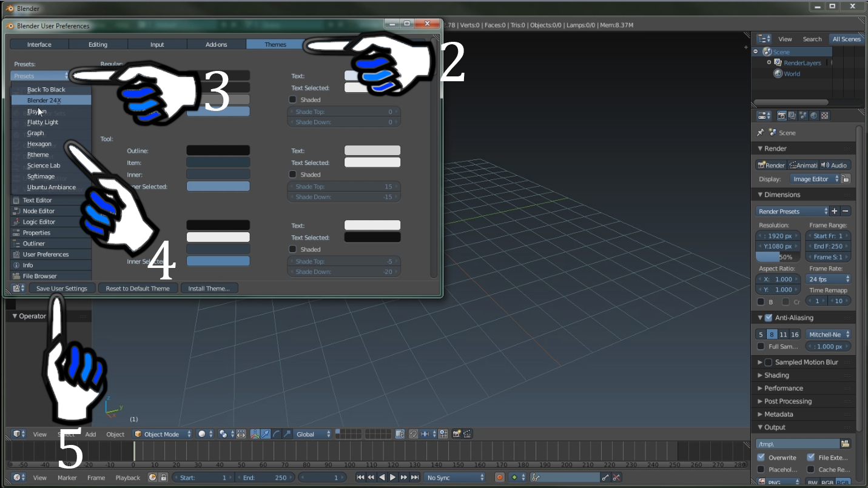Image resolution: width=868 pixels, height=488 pixels.
Task: Select the rotate manipulator arc icon
Action: [277, 434]
